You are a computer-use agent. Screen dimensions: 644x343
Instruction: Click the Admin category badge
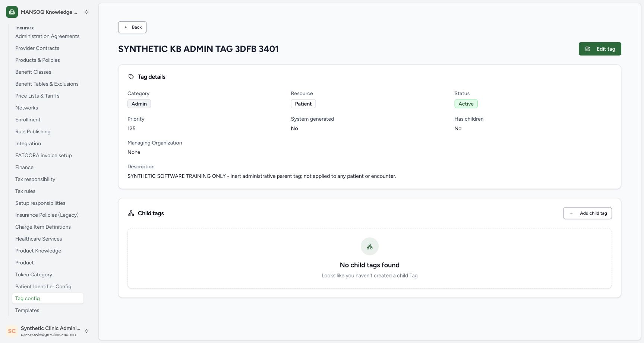(x=139, y=104)
